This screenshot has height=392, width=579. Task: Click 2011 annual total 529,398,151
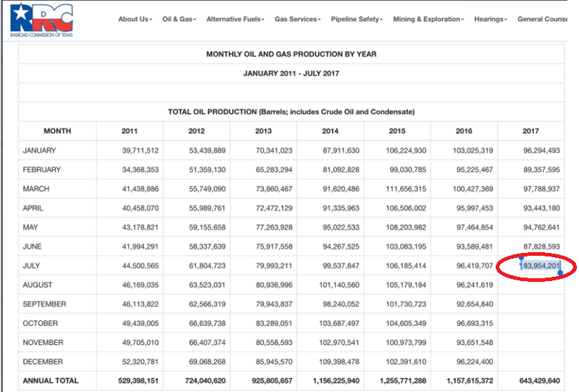[x=138, y=380]
